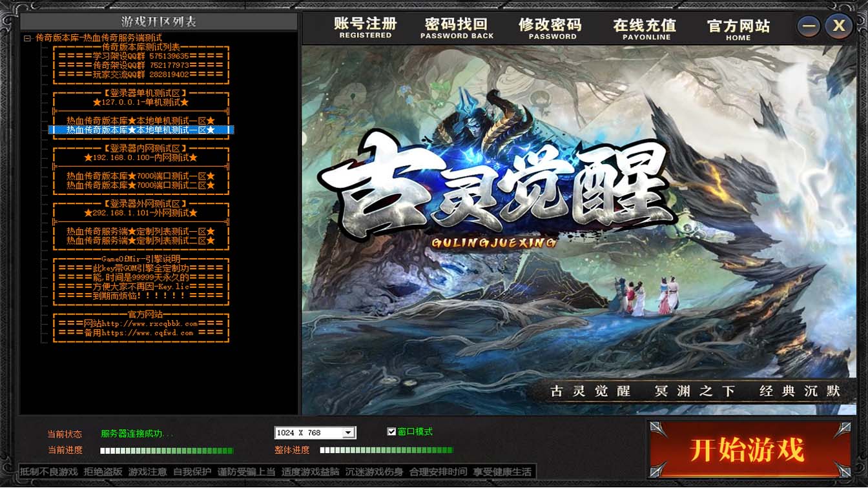
Task: Open the 密码找回 (Password Back) option
Action: (457, 28)
